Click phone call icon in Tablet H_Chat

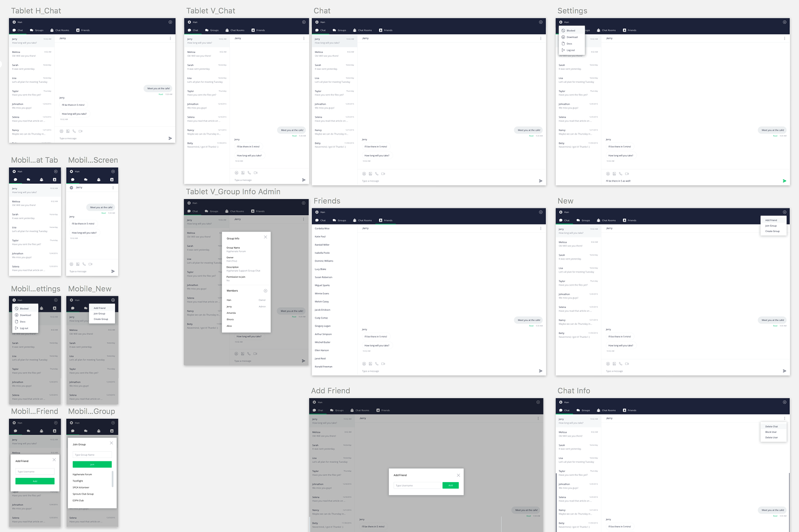click(x=74, y=131)
